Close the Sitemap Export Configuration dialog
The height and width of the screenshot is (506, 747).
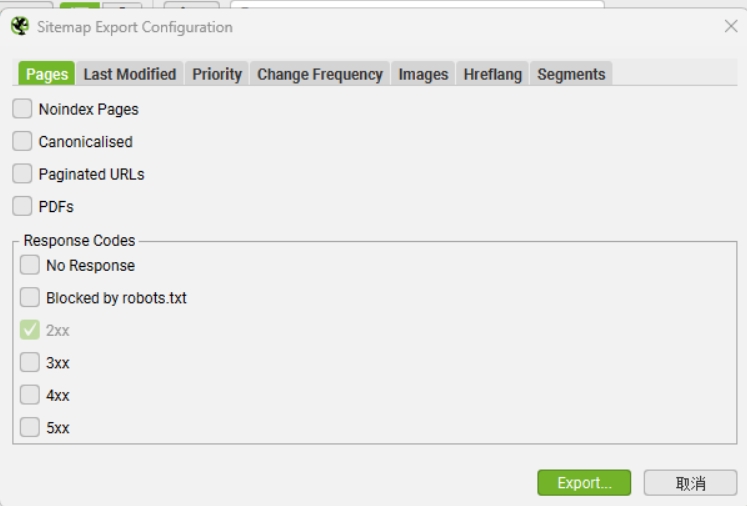pos(731,26)
